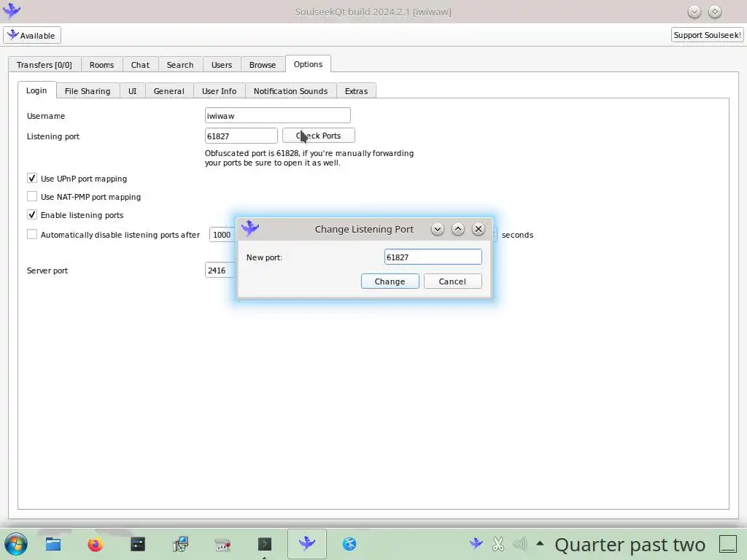This screenshot has height=560, width=747.
Task: Switch to Extras sub-tab
Action: click(x=356, y=91)
